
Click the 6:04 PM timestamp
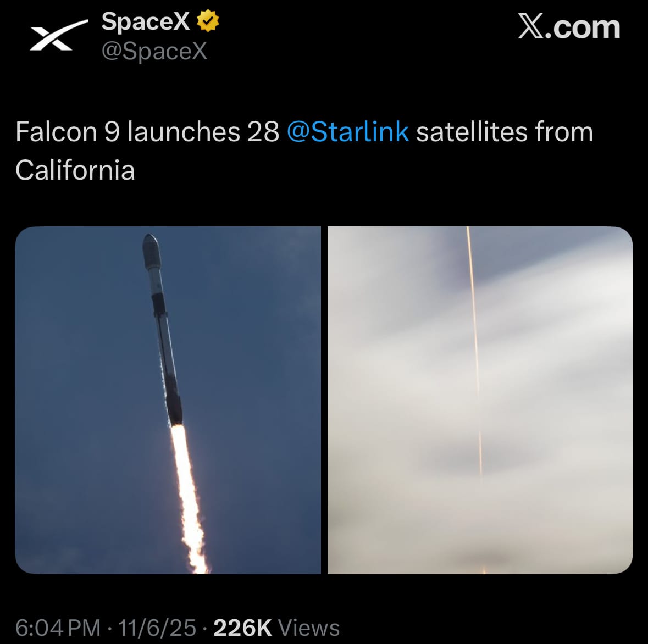pos(58,628)
